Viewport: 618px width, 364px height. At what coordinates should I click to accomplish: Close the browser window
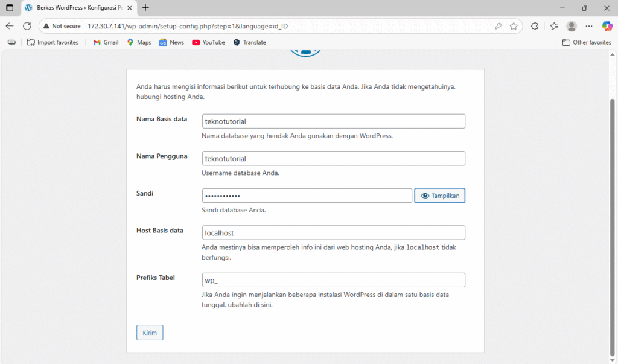click(607, 8)
